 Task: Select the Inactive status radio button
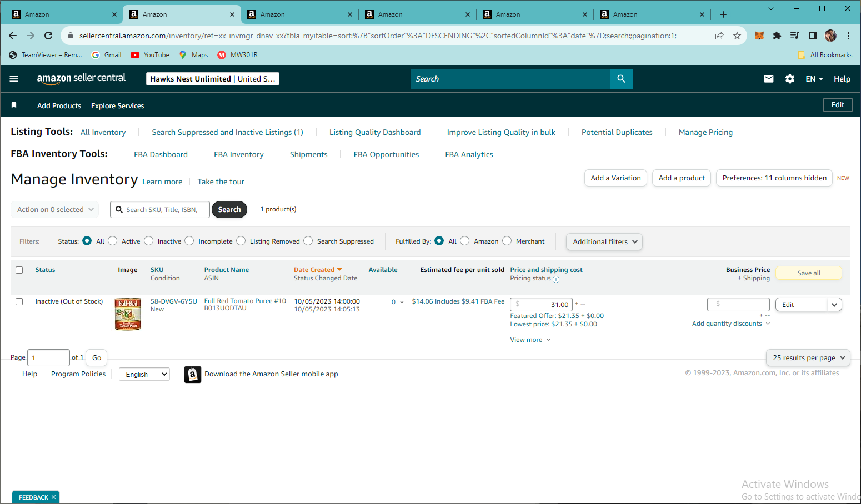tap(149, 241)
